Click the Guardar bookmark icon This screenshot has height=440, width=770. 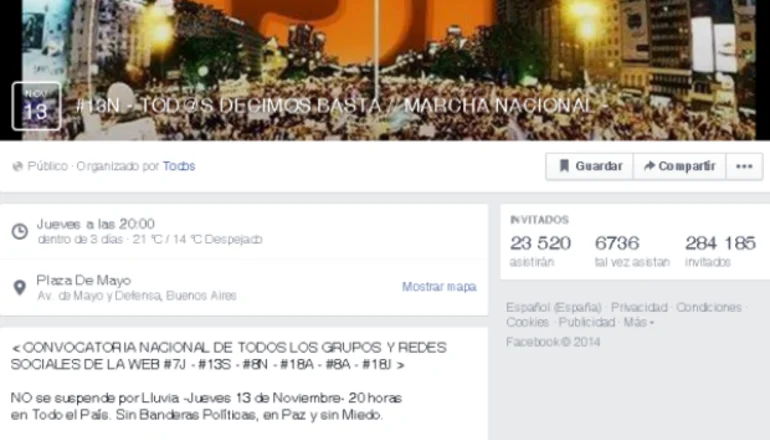[564, 166]
